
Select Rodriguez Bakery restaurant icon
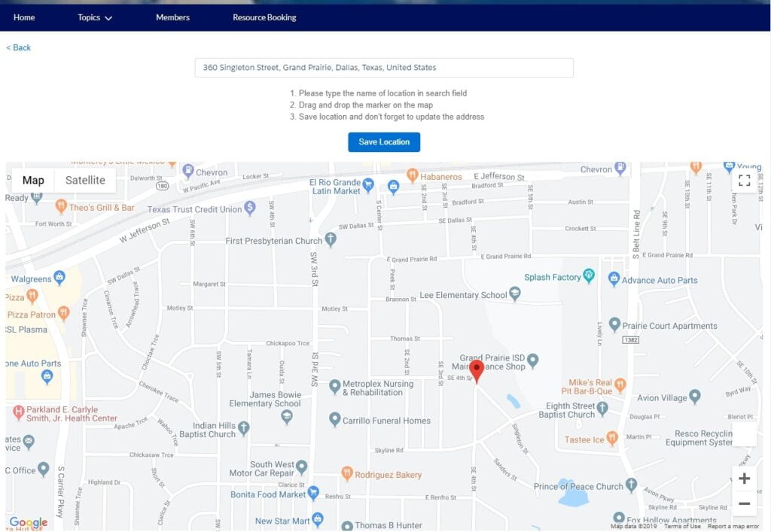pos(346,473)
